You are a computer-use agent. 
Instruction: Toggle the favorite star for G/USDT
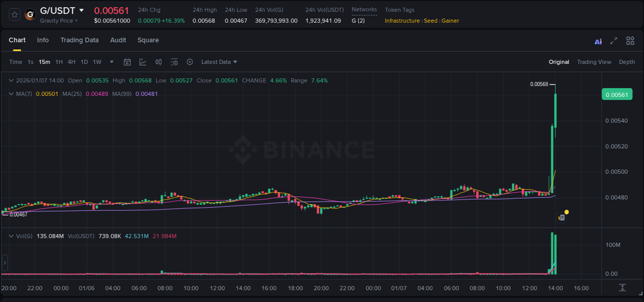tap(14, 14)
